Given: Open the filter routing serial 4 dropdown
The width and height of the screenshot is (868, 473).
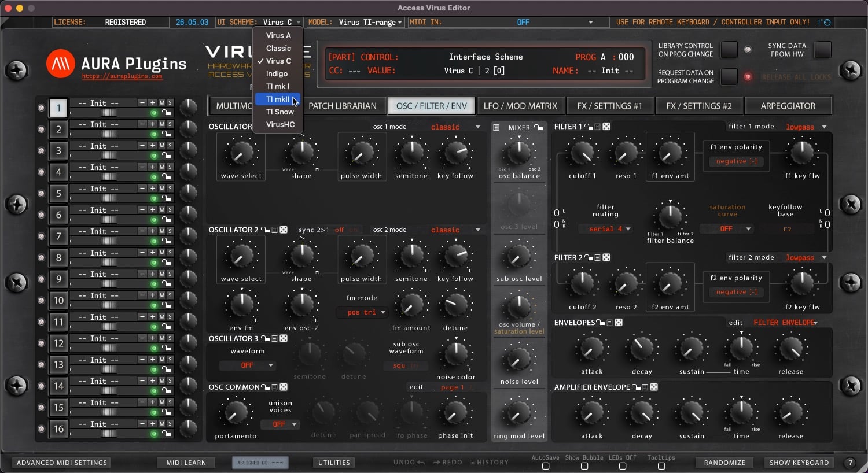Looking at the screenshot, I should [605, 229].
